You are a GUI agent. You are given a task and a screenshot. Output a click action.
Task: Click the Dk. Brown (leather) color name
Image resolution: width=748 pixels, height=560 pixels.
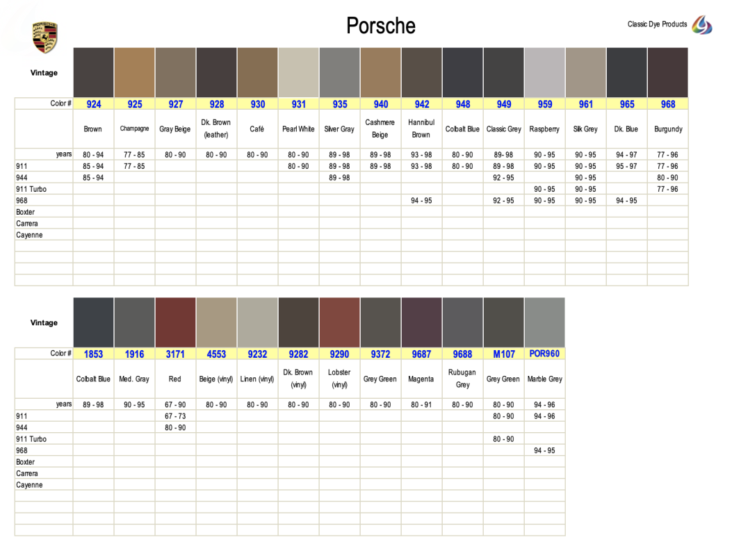coord(216,129)
